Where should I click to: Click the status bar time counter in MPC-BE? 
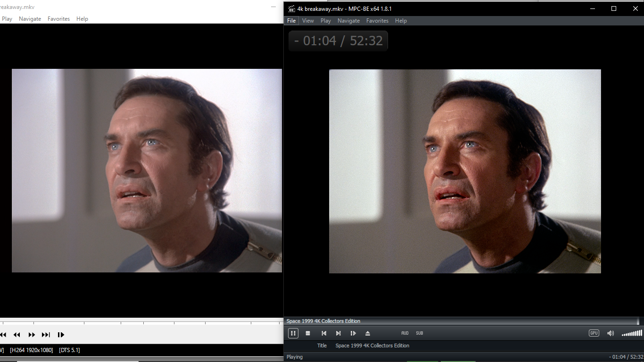click(626, 357)
